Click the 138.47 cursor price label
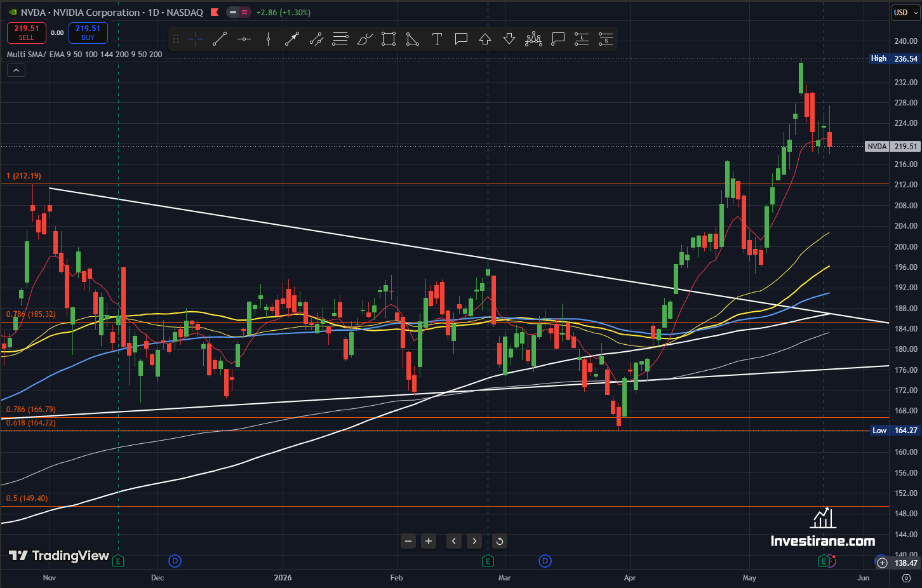Viewport: 922px width, 588px height. point(905,563)
